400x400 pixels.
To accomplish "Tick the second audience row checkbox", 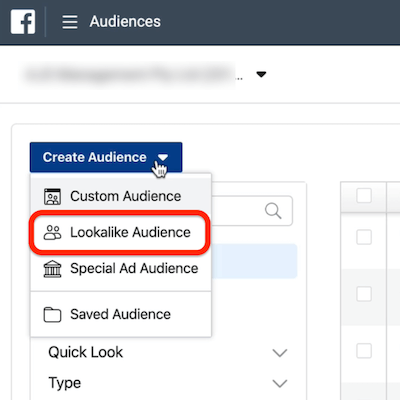I will click(364, 294).
